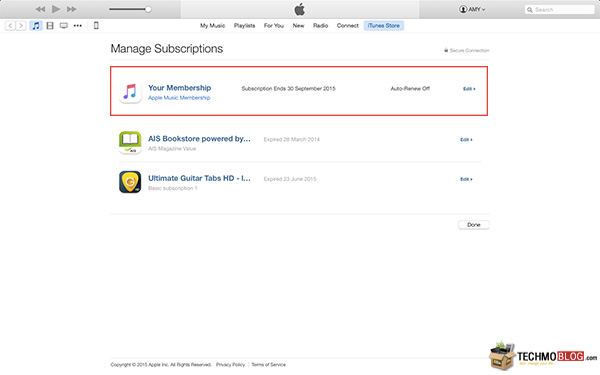Click the Ultimate Guitar Tabs app icon
This screenshot has height=375, width=600.
(x=130, y=182)
